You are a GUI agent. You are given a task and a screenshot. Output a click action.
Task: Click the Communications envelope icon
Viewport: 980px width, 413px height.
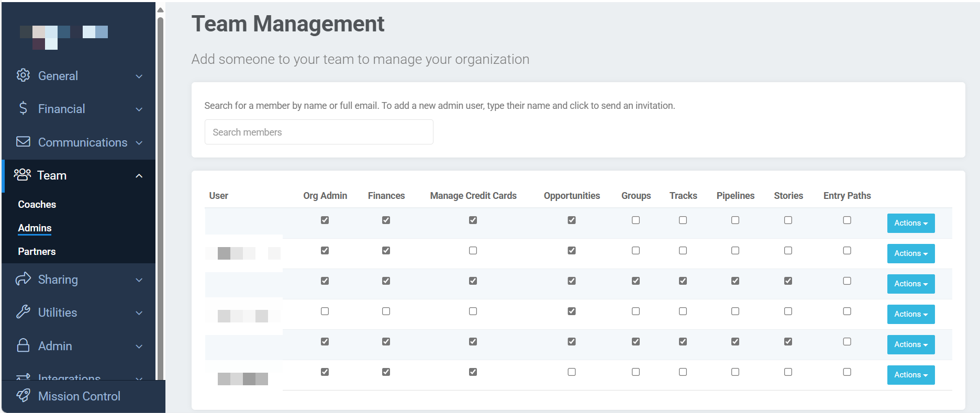click(23, 142)
